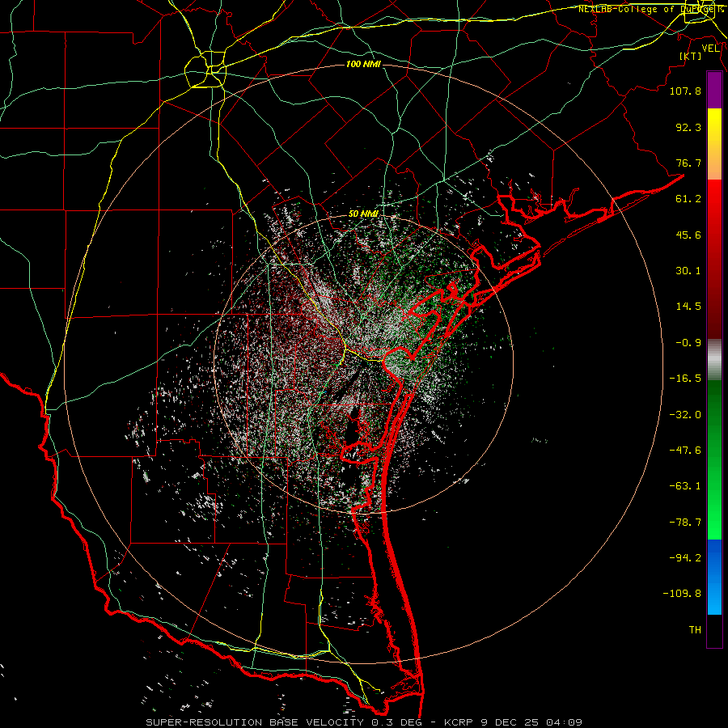Click the purple segment of velocity color bar
728x728 pixels.
click(x=714, y=91)
